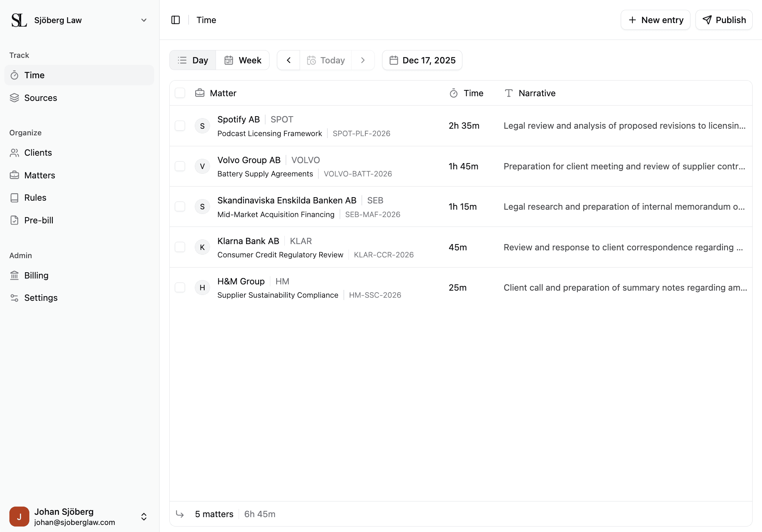The height and width of the screenshot is (532, 762).
Task: Click the Settings sliders icon
Action: (x=14, y=298)
